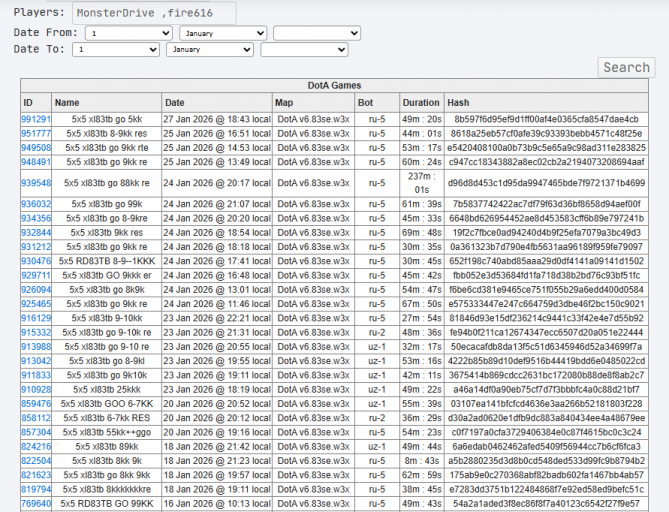Open game ID 929711 link
The image size is (669, 512).
(36, 276)
